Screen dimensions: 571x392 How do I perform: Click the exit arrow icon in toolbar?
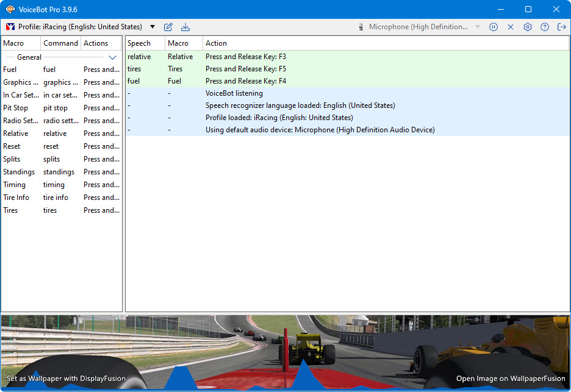click(x=562, y=27)
